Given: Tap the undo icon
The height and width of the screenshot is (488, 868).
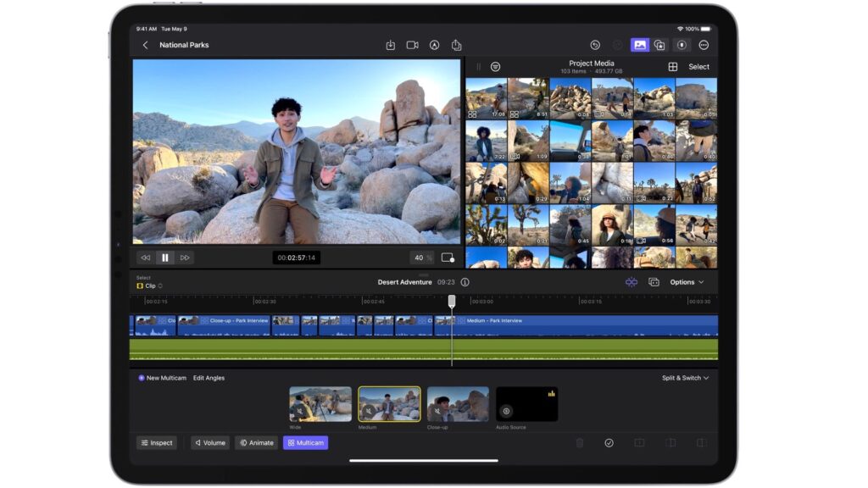Looking at the screenshot, I should click(x=595, y=46).
